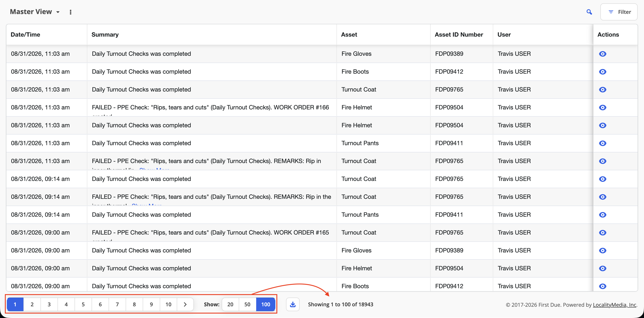Click 'Showing 1 to 100 of 18943' text
Image resolution: width=644 pixels, height=318 pixels.
pyautogui.click(x=341, y=304)
